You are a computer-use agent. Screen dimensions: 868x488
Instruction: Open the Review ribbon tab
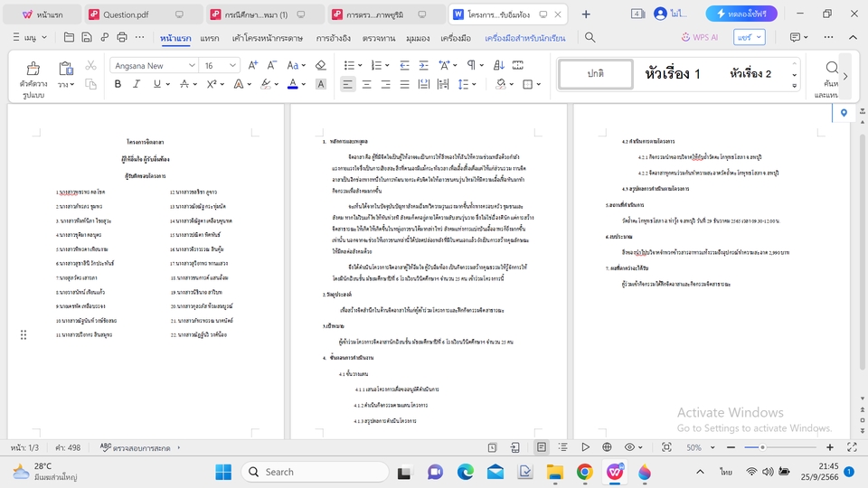pyautogui.click(x=379, y=38)
